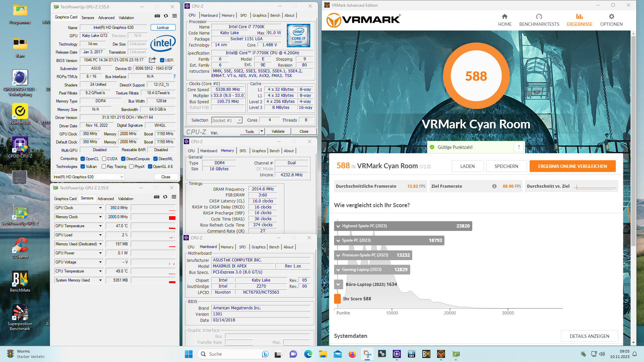Viewport: 644px width, 362px height.
Task: Open Graphics tab in CPU-Z Mainboard window
Action: 258,247
